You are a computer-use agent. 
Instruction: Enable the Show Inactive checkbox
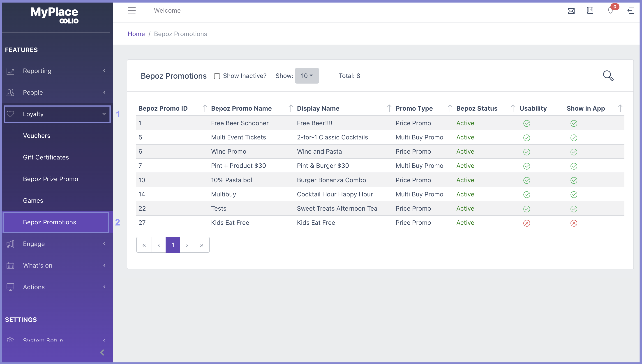[x=217, y=76]
